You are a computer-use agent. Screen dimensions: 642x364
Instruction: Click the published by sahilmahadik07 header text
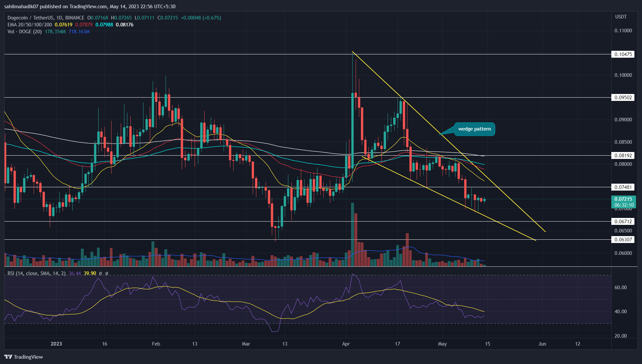pos(90,7)
